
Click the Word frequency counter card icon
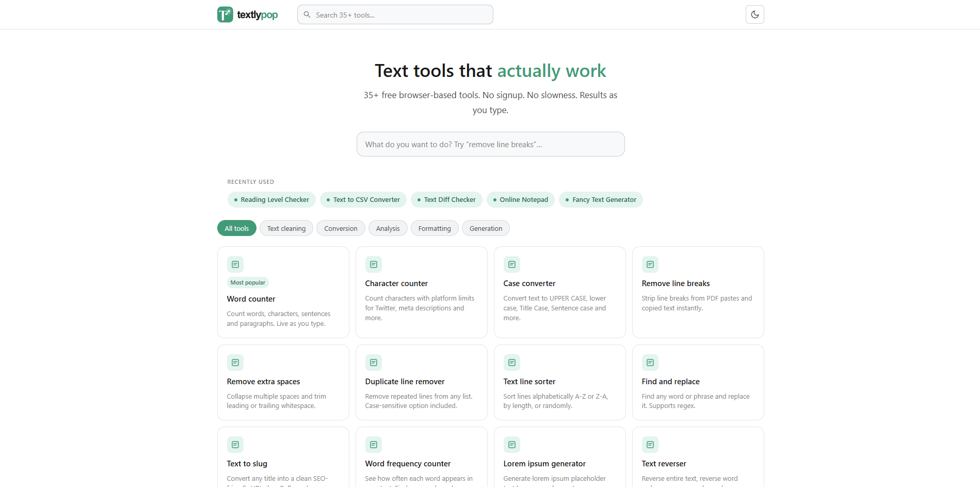coord(374,445)
